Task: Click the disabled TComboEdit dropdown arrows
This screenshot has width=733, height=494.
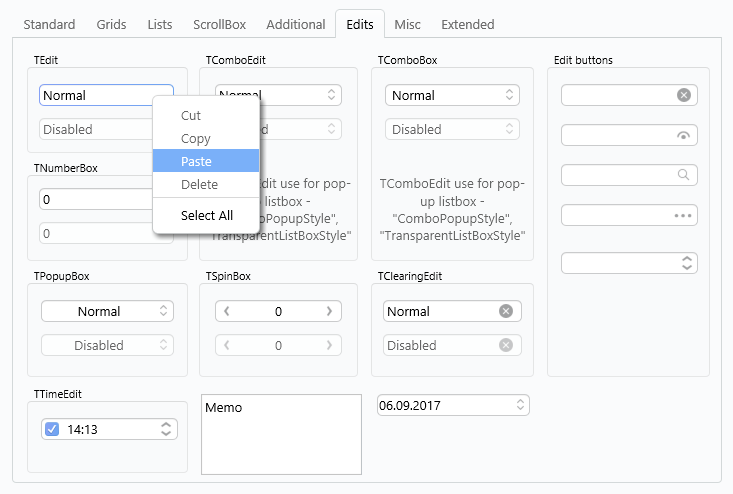Action: point(331,129)
